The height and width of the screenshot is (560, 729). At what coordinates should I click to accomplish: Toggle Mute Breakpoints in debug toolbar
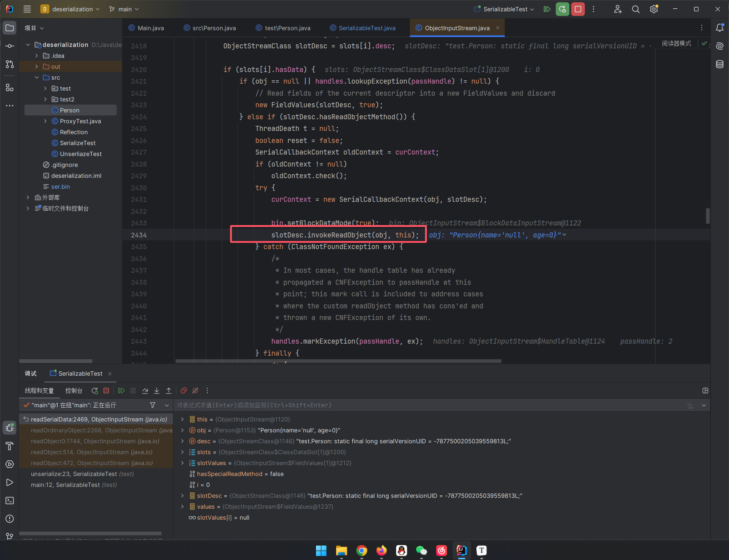click(x=195, y=391)
